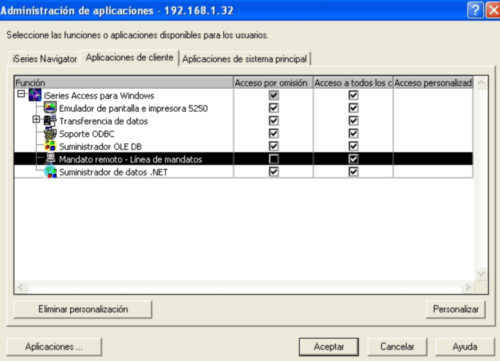Confirm with the Aceptar button
This screenshot has height=361, width=500.
(x=329, y=347)
